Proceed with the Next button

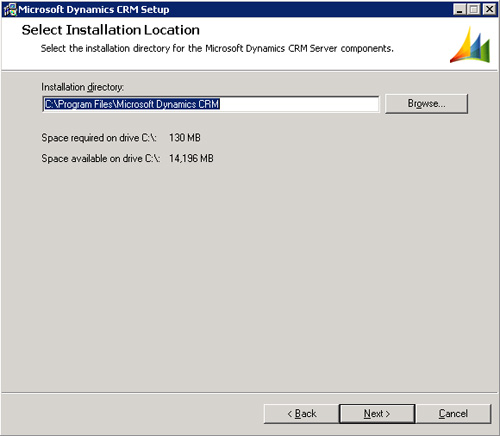[x=377, y=414]
